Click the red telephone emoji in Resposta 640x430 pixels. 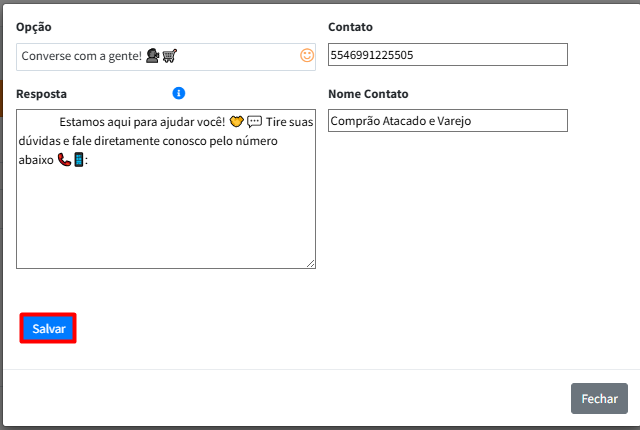pos(64,160)
